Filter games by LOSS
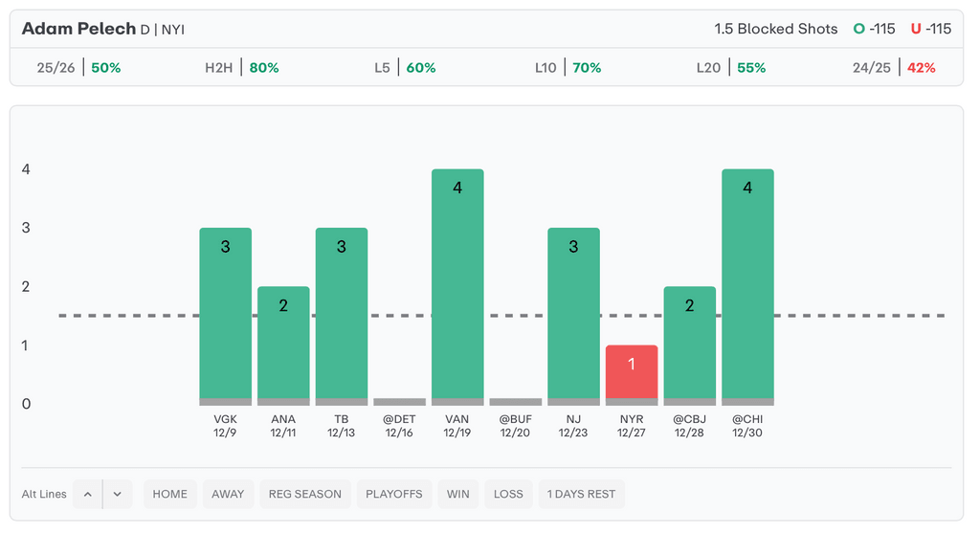 click(x=508, y=494)
